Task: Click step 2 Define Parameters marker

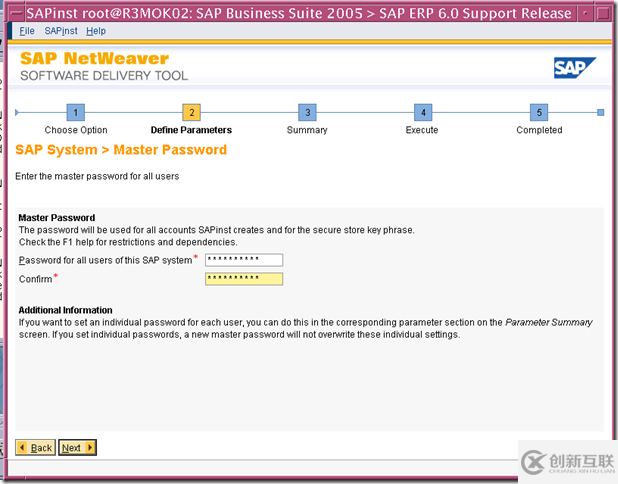Action: click(192, 112)
